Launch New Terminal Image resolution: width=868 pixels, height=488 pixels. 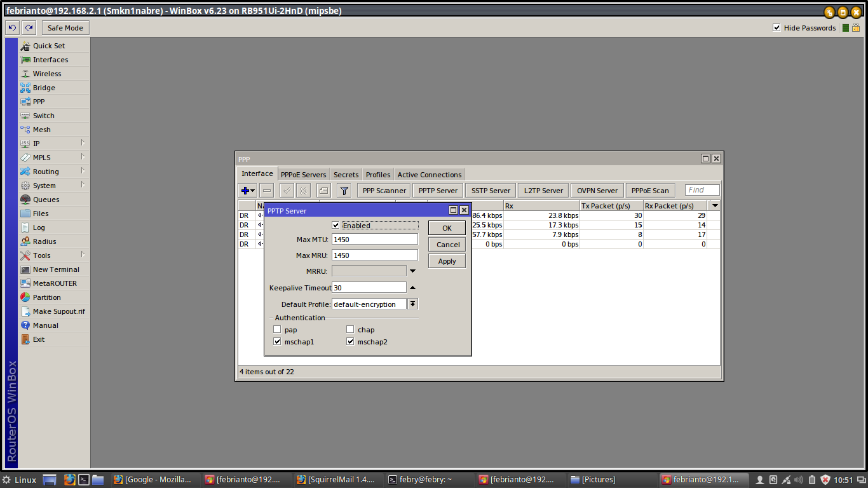53,269
